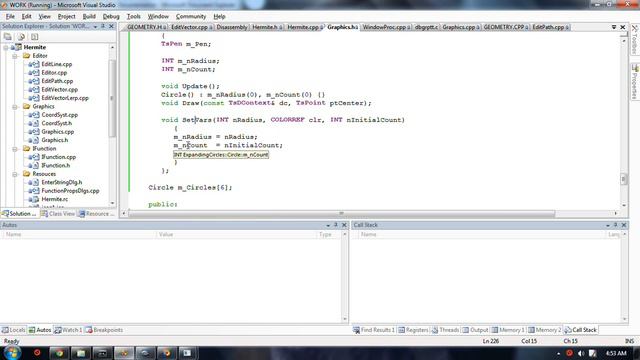Click the IFunction folder icon
Image resolution: width=640 pixels, height=360 pixels.
(27, 149)
